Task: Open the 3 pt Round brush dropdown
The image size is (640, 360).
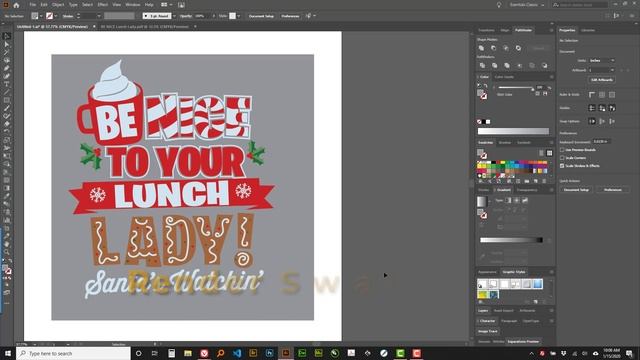Action: pyautogui.click(x=174, y=16)
